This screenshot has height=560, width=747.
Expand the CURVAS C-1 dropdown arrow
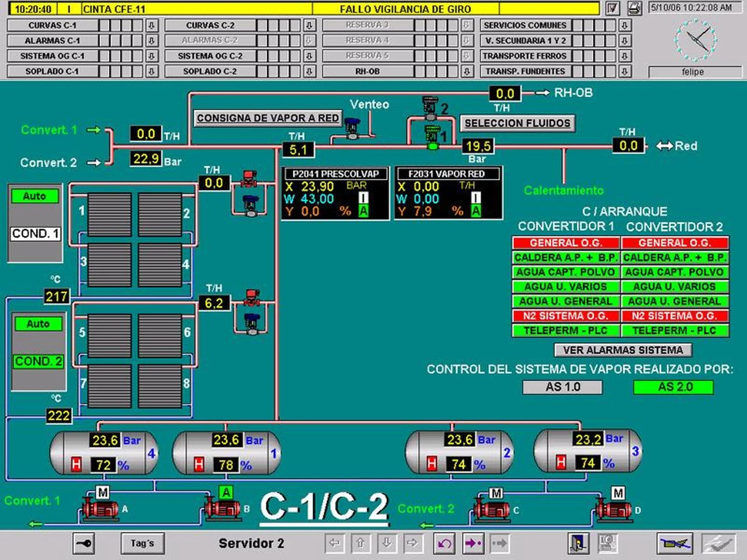(x=152, y=26)
